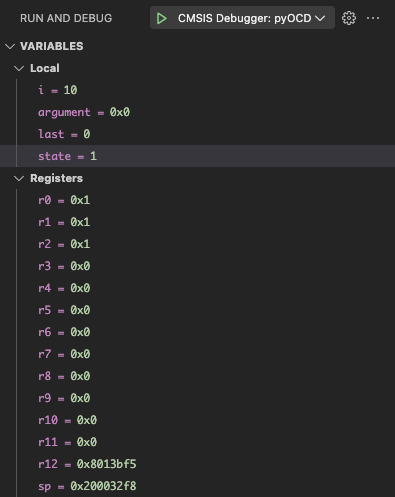395x497 pixels.
Task: Open the Views and More Actions ellipsis menu
Action: tap(373, 18)
